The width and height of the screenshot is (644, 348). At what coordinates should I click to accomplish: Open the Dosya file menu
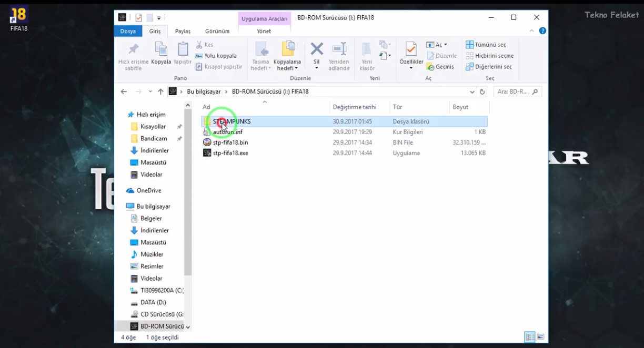[128, 31]
